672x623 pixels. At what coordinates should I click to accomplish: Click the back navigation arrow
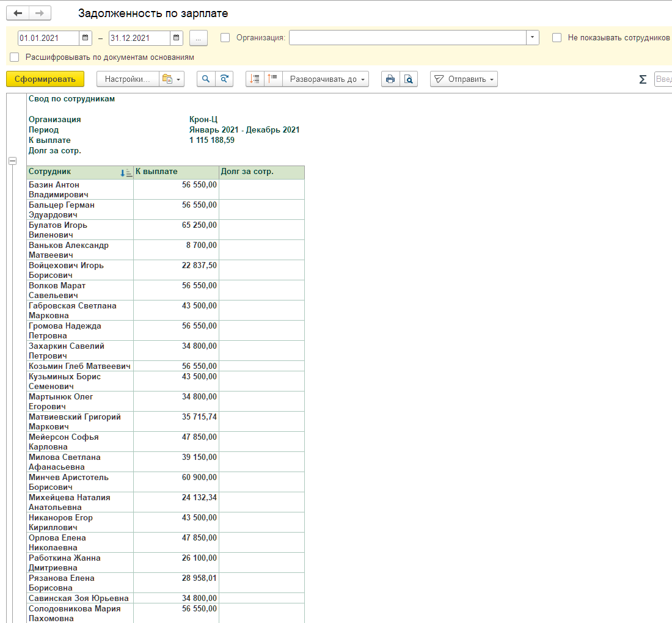click(18, 13)
